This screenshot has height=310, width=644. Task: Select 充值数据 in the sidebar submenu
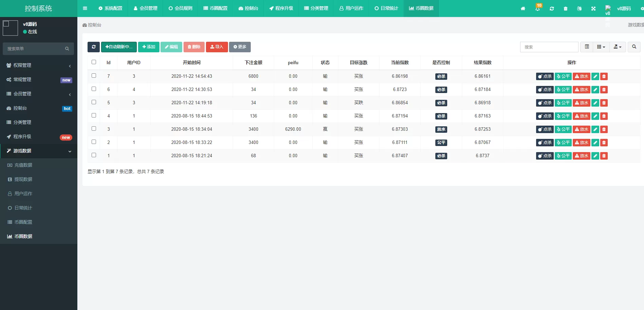[x=23, y=165]
